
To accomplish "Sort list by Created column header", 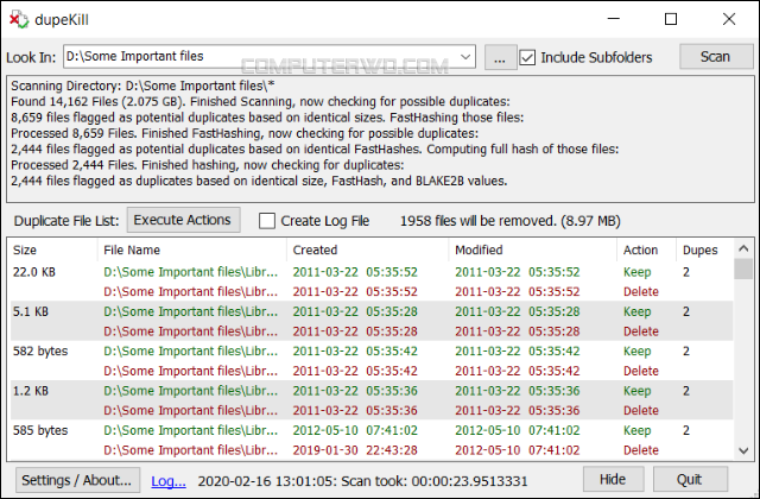I will 368,250.
